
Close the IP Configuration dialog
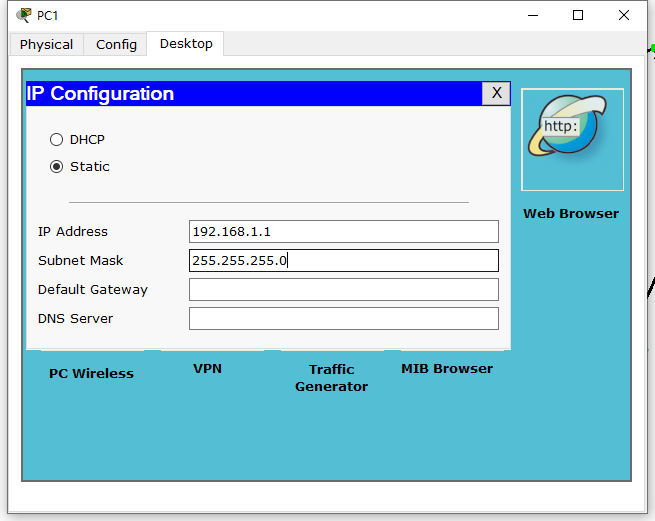(496, 93)
